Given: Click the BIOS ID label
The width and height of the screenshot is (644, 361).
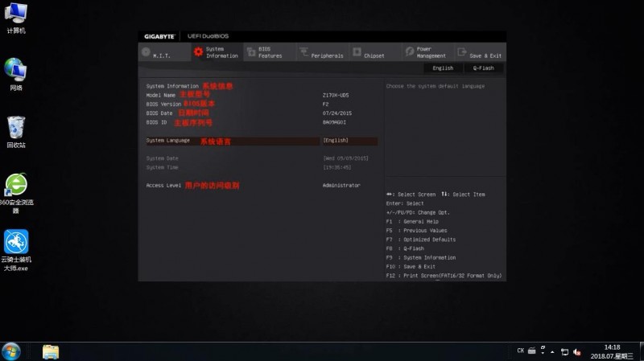Looking at the screenshot, I should [156, 122].
